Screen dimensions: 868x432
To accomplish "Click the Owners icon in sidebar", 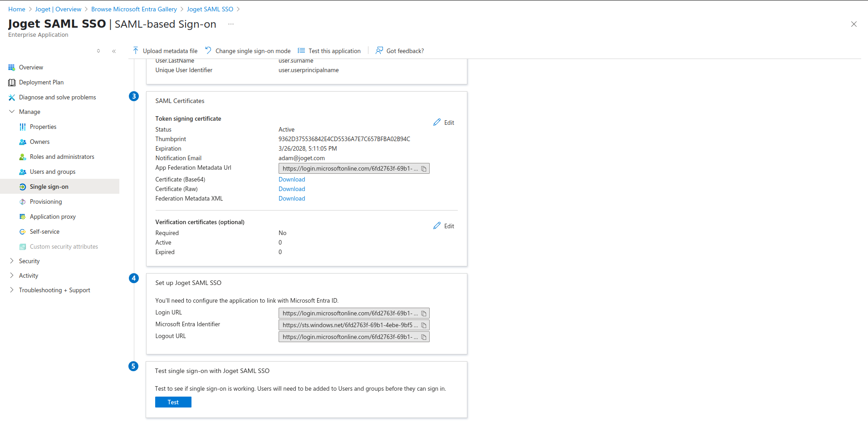I will (x=23, y=142).
